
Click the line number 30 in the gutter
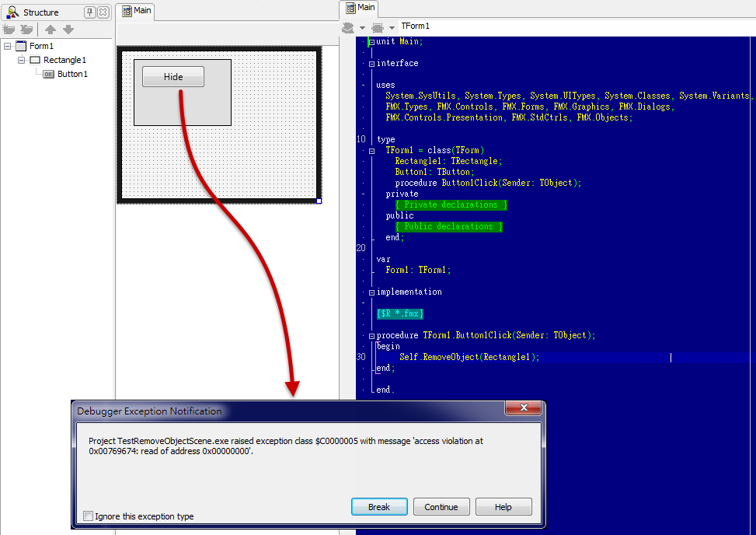click(361, 357)
